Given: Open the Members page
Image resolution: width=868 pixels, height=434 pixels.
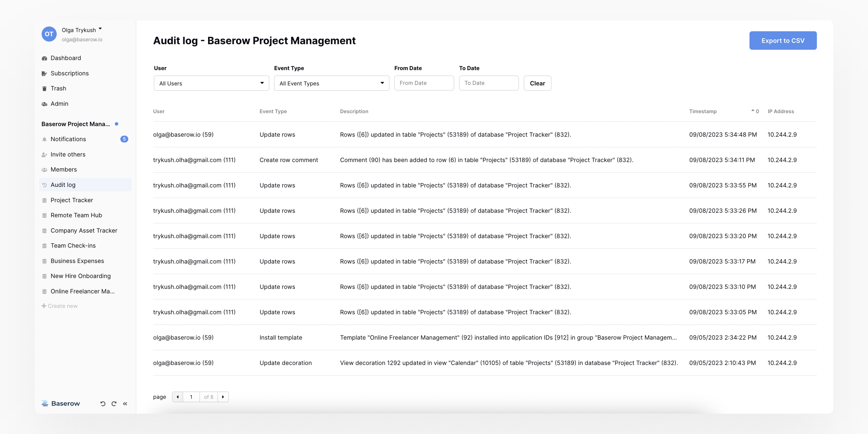Looking at the screenshot, I should coord(64,170).
